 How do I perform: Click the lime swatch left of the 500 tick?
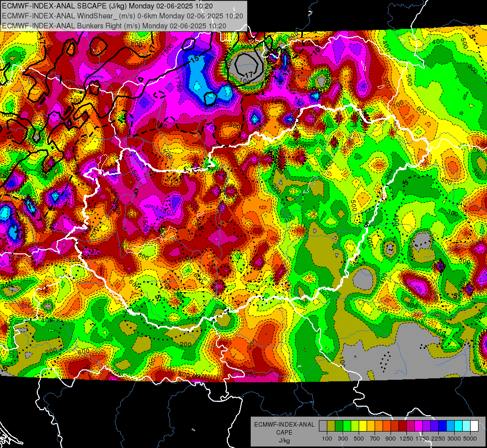[355, 426]
